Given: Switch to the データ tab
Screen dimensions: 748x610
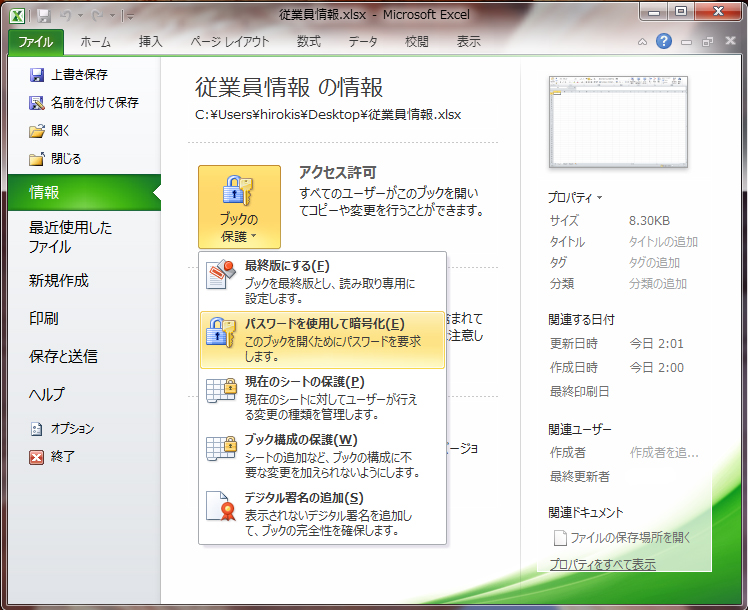Looking at the screenshot, I should [363, 42].
